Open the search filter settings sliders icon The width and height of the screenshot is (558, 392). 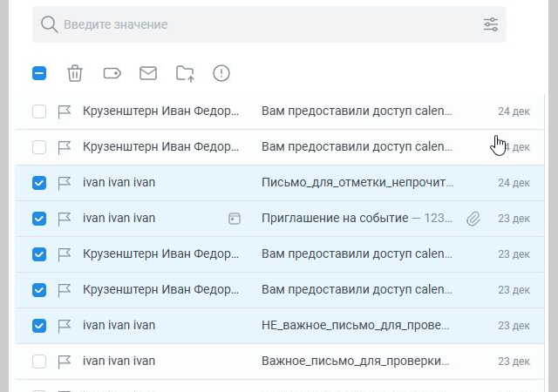click(491, 24)
